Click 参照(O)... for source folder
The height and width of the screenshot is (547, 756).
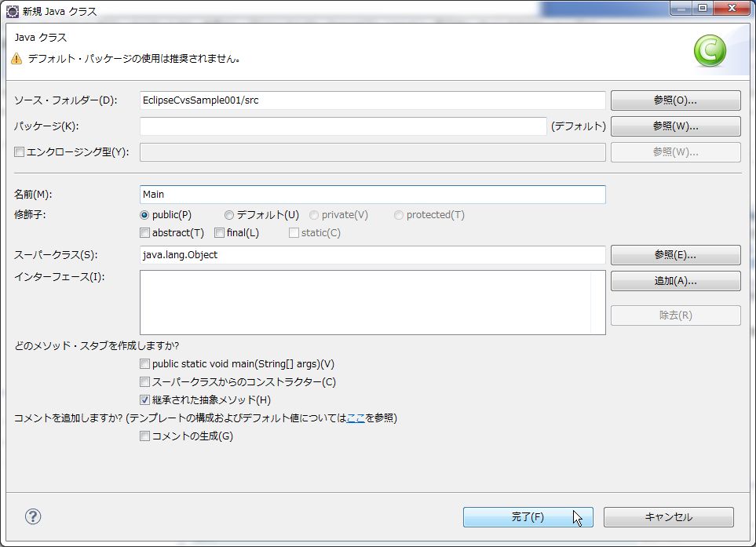click(x=675, y=100)
